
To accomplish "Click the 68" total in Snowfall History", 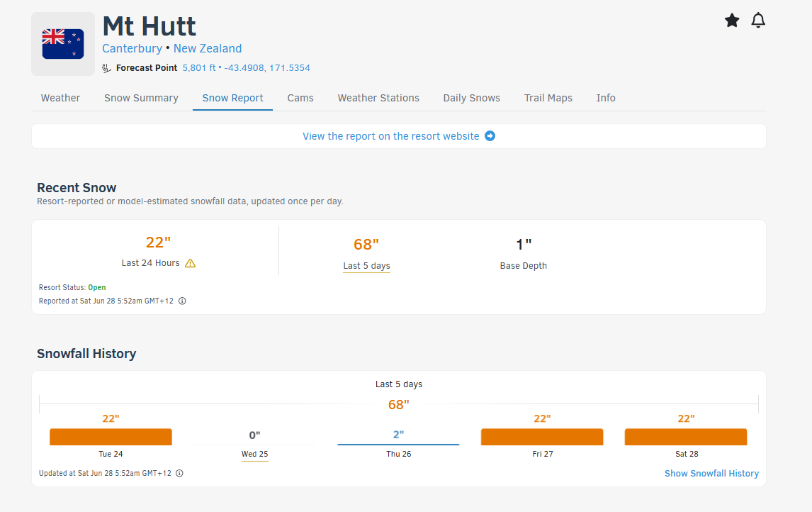I will tap(399, 405).
